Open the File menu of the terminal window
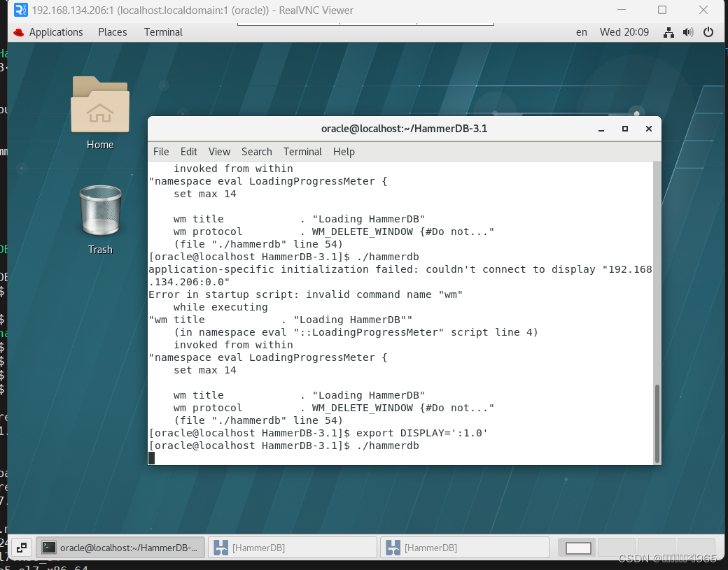Image resolution: width=728 pixels, height=570 pixels. pos(161,151)
